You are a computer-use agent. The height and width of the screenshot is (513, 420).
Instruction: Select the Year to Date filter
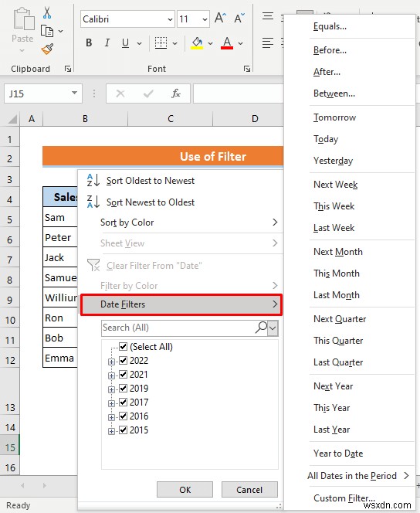338,454
